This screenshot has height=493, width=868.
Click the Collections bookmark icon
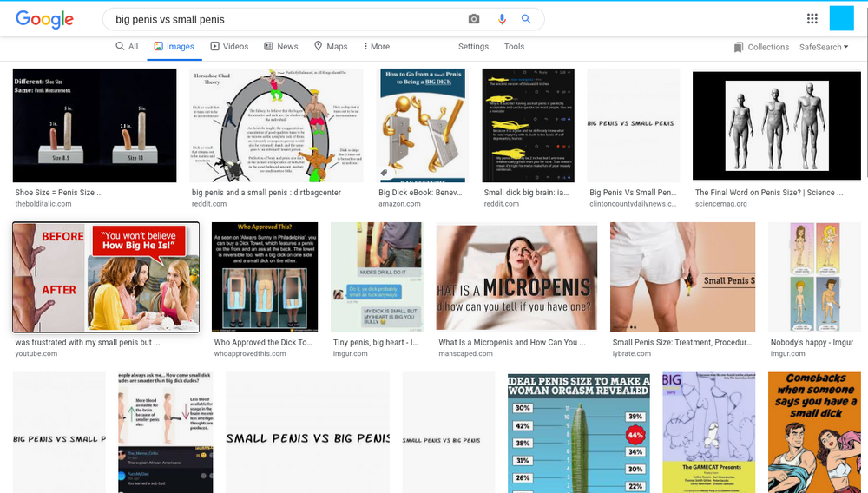pyautogui.click(x=739, y=48)
